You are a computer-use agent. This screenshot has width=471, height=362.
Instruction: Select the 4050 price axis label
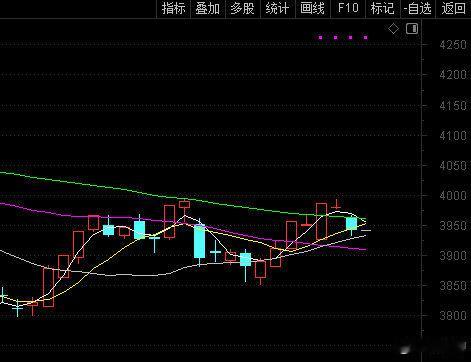click(x=453, y=166)
